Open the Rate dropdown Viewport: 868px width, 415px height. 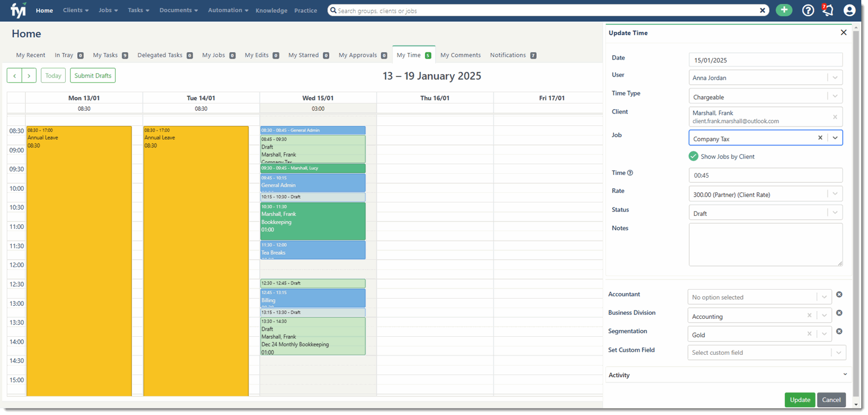[766, 194]
